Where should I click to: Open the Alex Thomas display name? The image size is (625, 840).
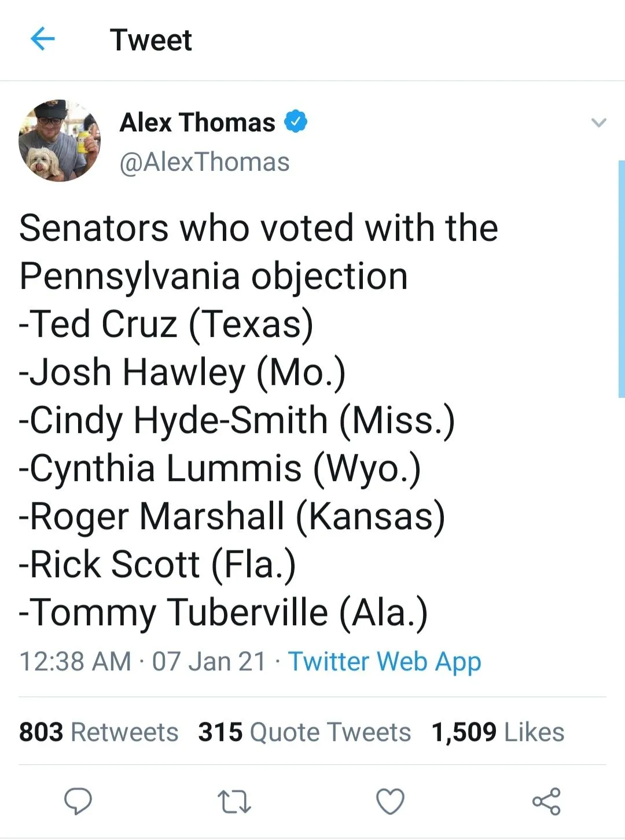point(197,123)
